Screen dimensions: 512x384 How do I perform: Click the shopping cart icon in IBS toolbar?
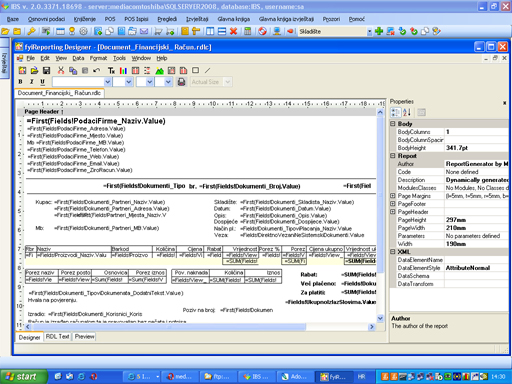click(x=158, y=31)
